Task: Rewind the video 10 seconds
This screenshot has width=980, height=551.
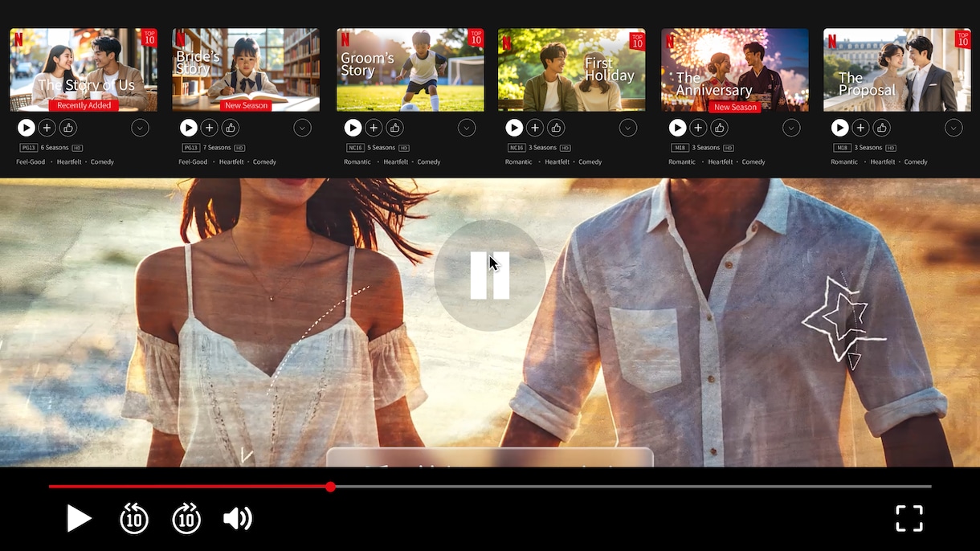Action: (x=134, y=519)
